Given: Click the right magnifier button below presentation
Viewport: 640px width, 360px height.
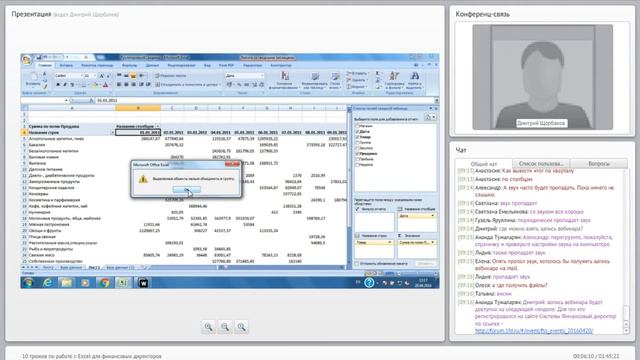Looking at the screenshot, I should coord(241,327).
